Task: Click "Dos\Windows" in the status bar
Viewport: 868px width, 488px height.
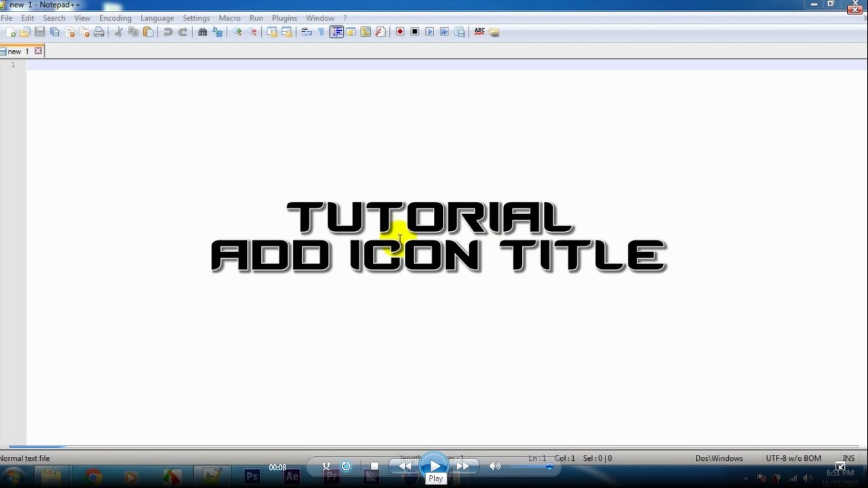Action: coord(720,458)
